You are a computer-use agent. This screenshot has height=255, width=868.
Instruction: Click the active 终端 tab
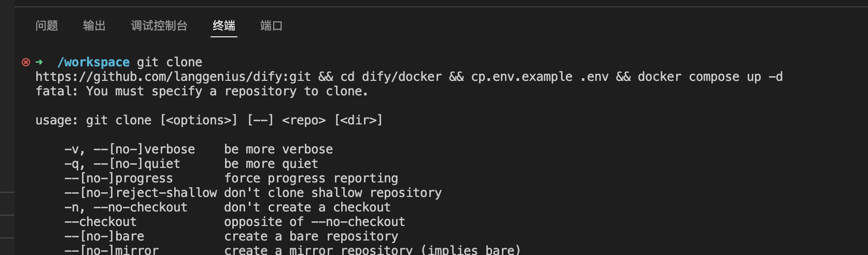tap(224, 25)
